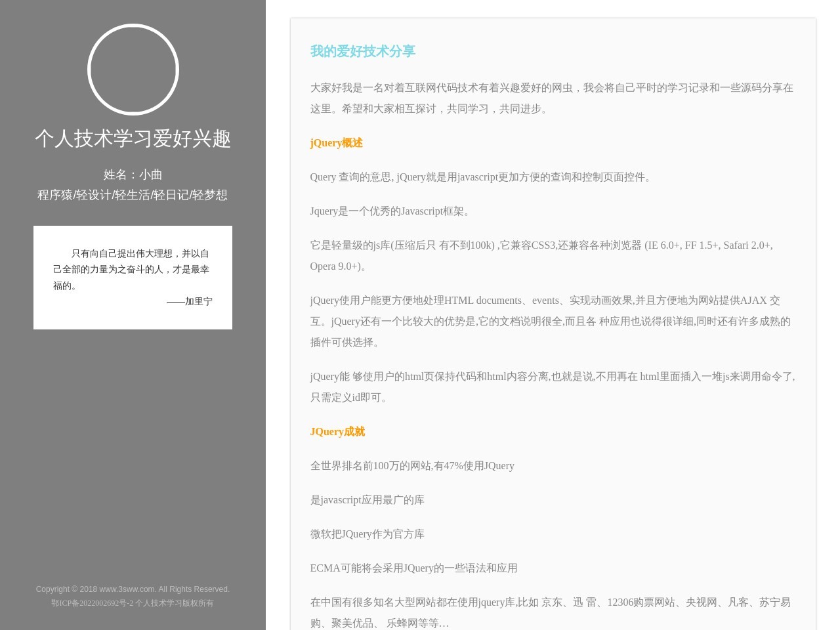Click the ECMA可能将会采用JQuery sentence
This screenshot has height=630, width=840.
pos(414,568)
